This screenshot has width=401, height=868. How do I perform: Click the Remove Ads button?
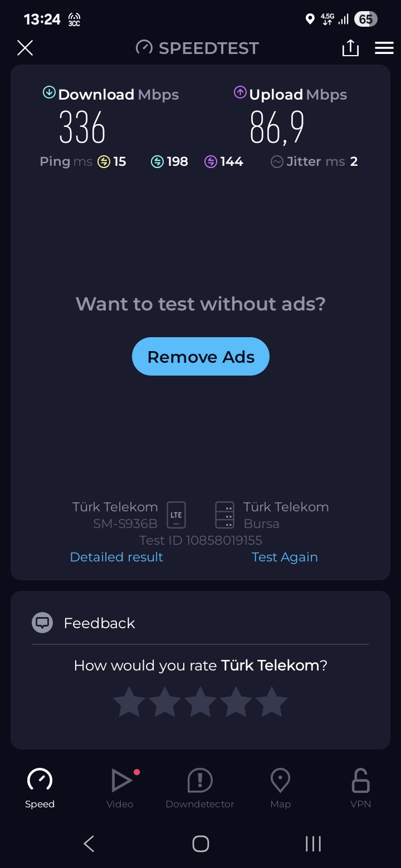200,357
